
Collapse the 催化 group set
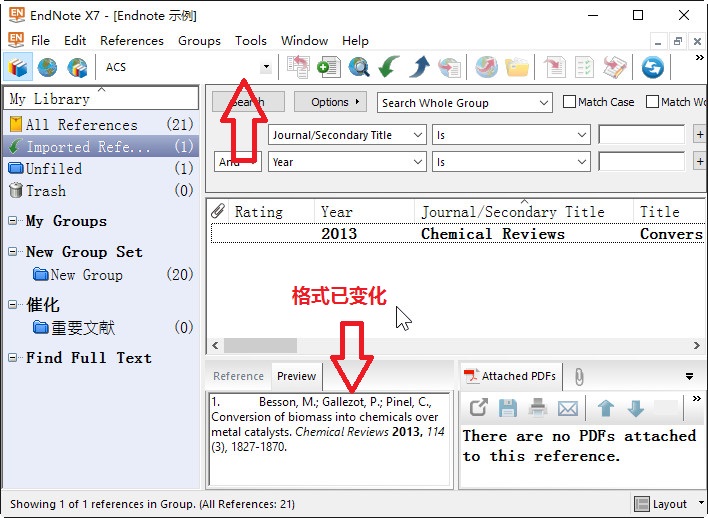13,305
